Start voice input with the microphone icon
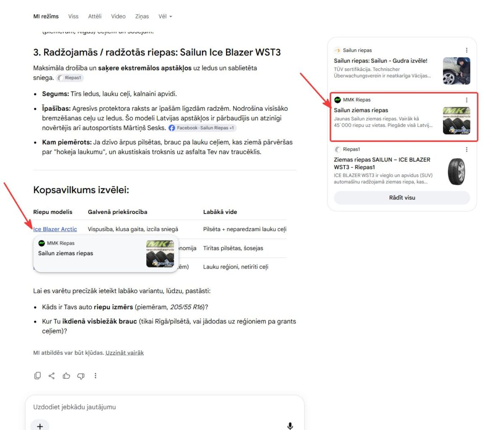 click(290, 426)
